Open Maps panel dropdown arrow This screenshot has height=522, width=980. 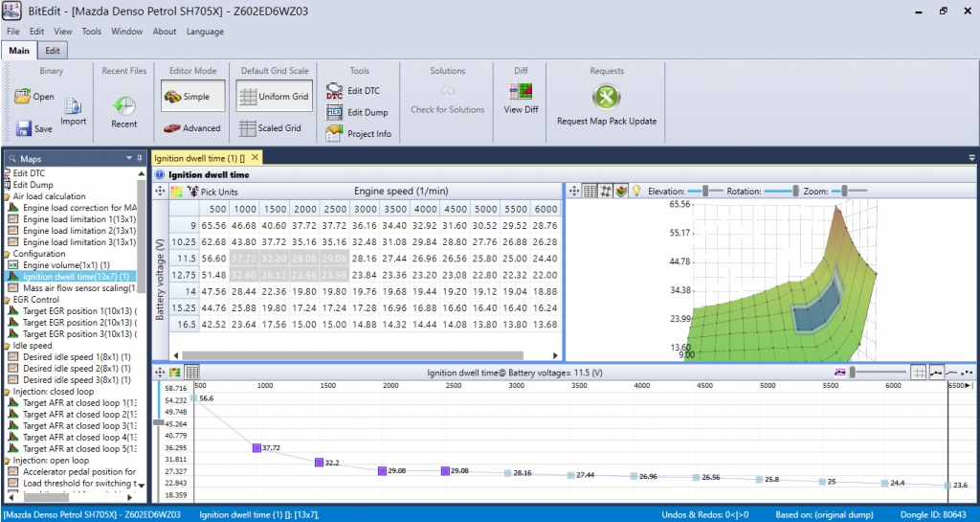coord(130,159)
